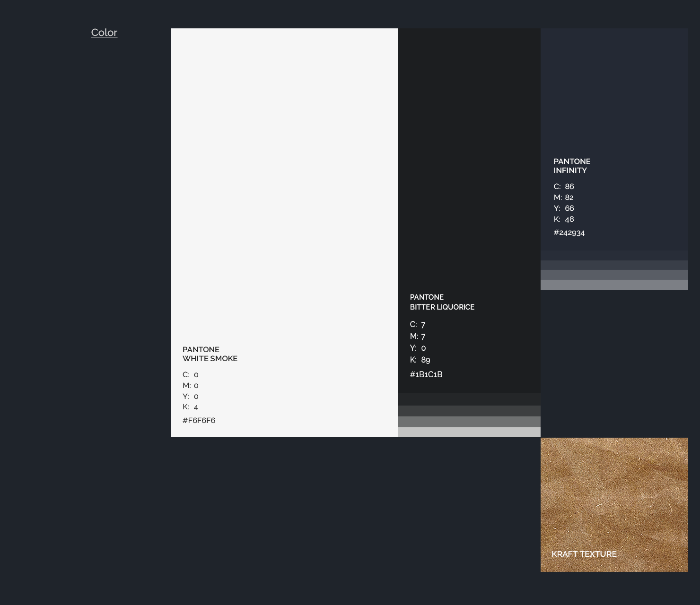Screen dimensions: 700x605
Task: Choose the second lightest strip under Infinity
Action: 614,275
